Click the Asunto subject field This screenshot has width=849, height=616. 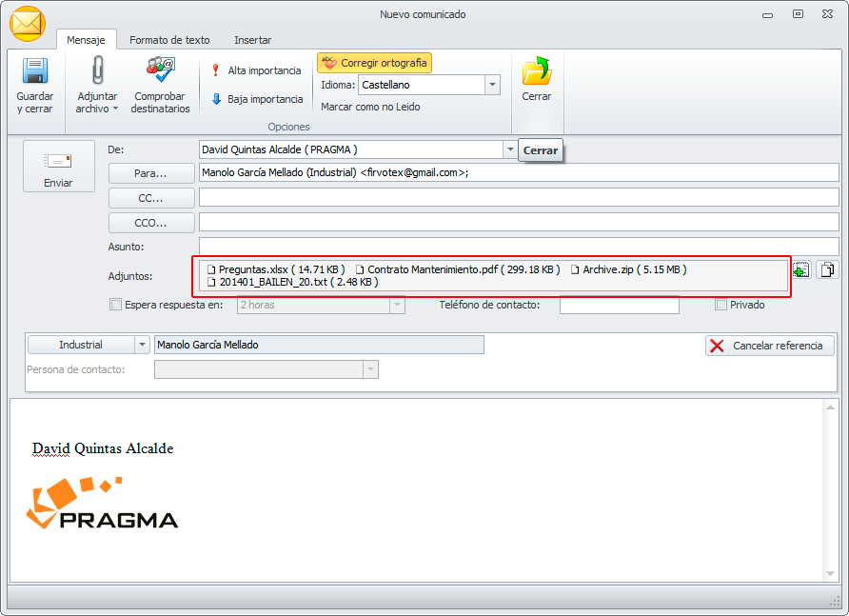point(518,246)
